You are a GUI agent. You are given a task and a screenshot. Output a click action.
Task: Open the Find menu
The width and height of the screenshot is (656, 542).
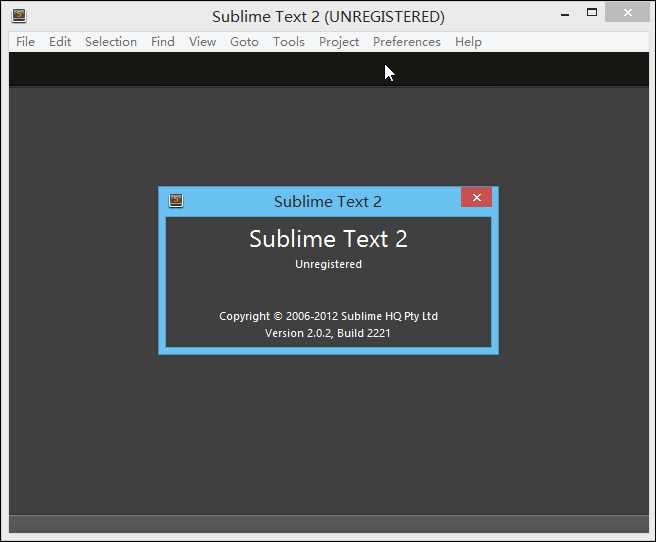[x=163, y=42]
